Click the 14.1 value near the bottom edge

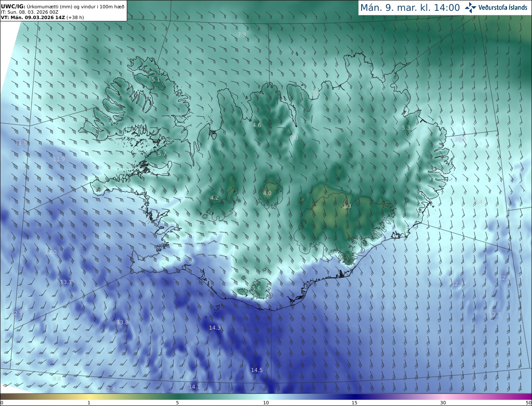point(195,386)
